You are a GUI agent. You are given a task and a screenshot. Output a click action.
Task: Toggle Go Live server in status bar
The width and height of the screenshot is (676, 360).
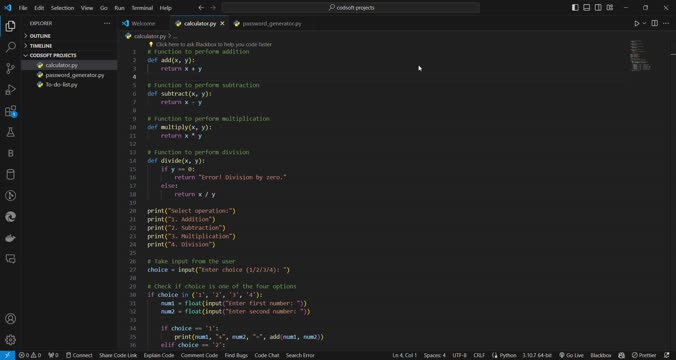[571, 355]
